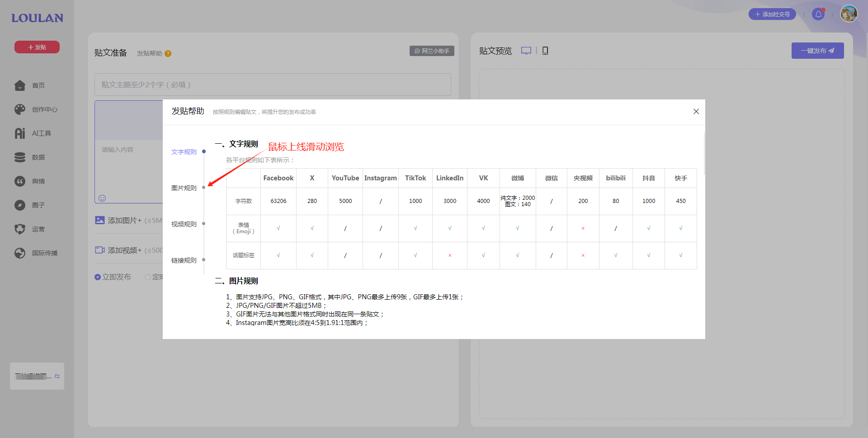
Task: Open the 首页 home icon in sidebar
Action: coord(20,85)
